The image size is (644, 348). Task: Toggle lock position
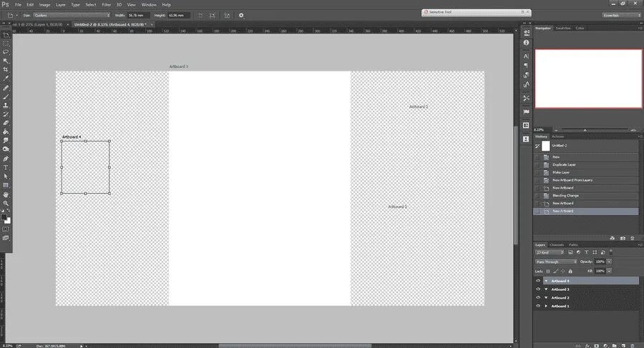[x=562, y=272]
